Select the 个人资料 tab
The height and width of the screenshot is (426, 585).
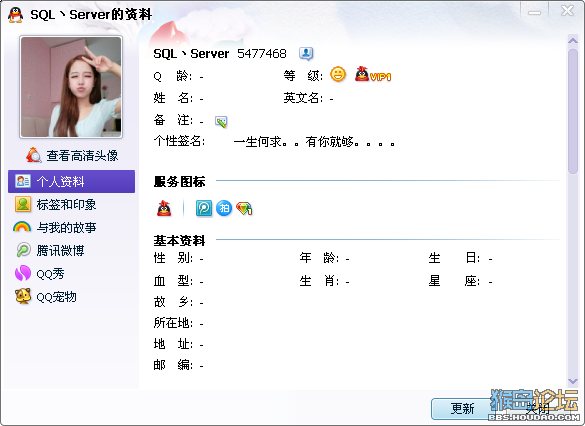pos(71,182)
